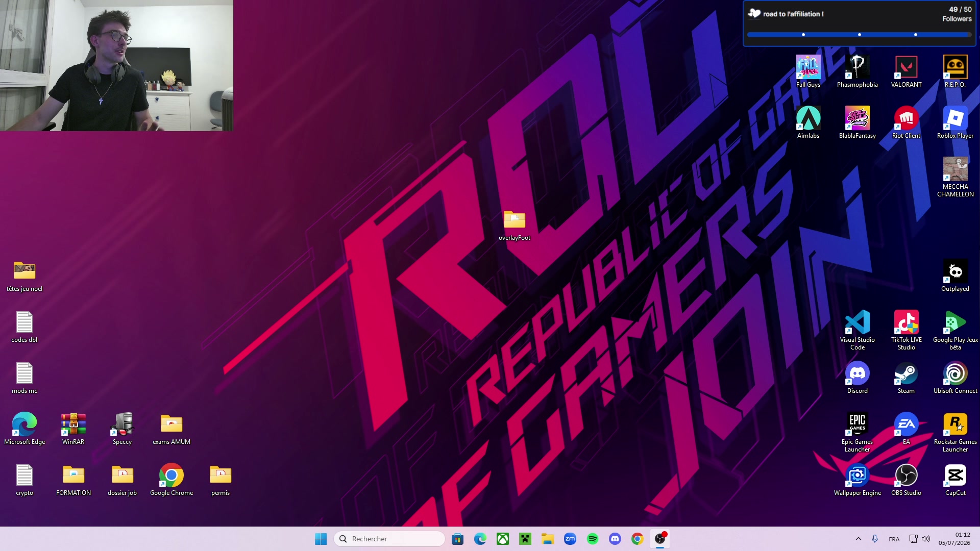Click the Outplayed desktop shortcut
The image size is (980, 551).
955,276
